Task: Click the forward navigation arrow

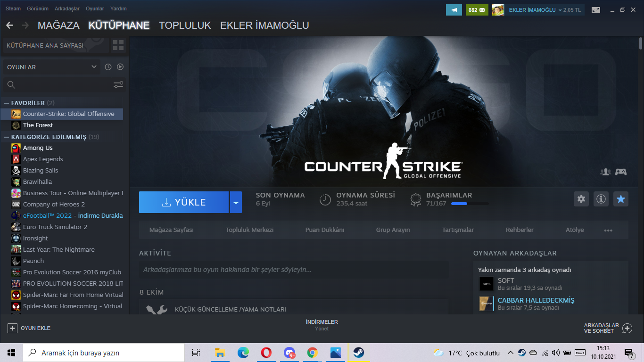Action: click(25, 25)
